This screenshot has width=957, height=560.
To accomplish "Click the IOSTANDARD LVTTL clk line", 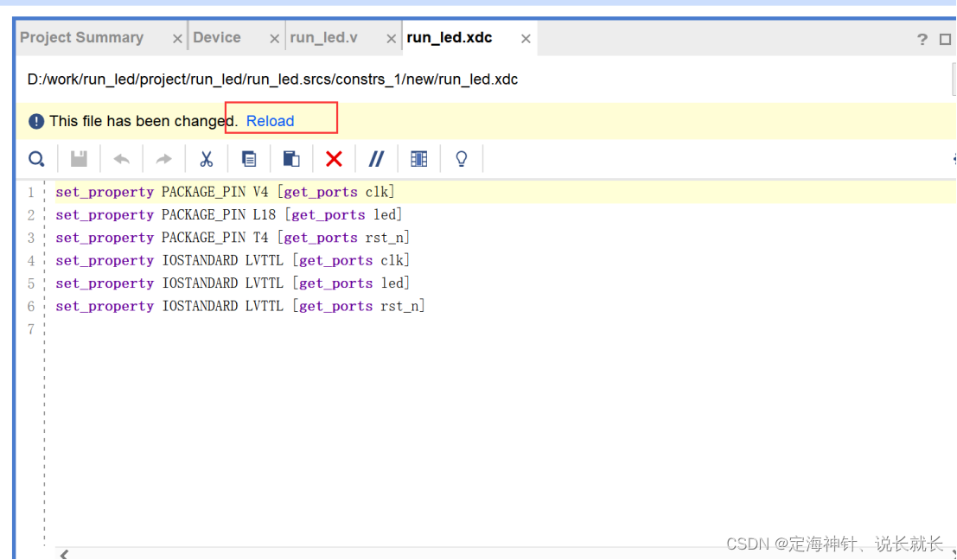I will tap(233, 260).
